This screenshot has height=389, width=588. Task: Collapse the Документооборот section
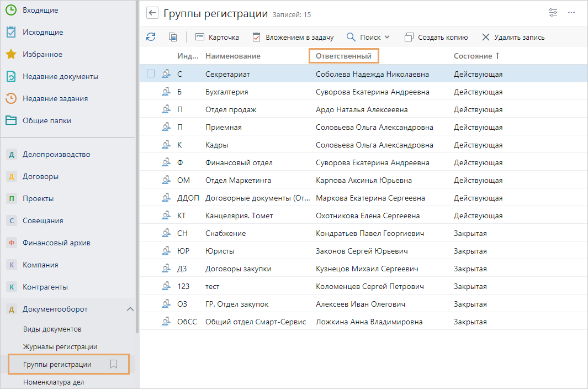pyautogui.click(x=130, y=309)
